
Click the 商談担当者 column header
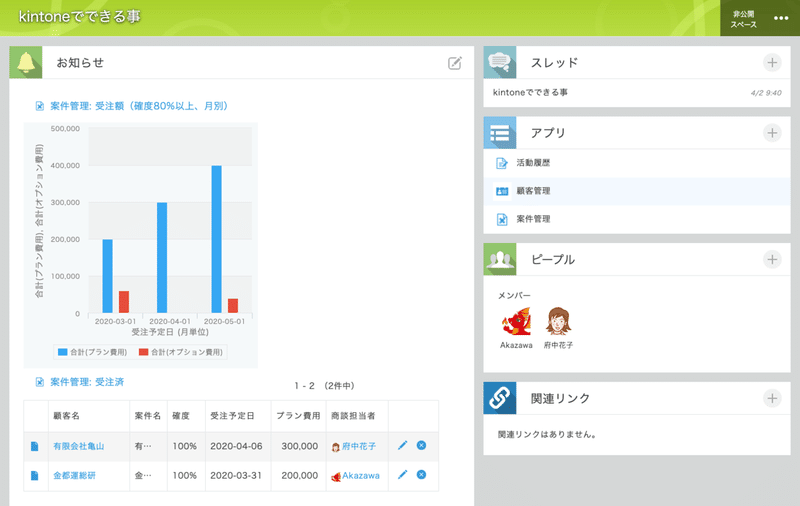[x=353, y=416]
